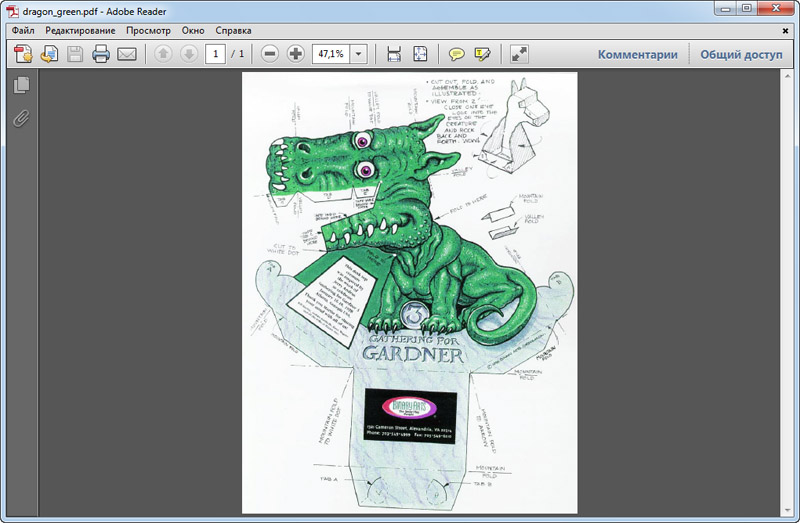Open the page thumbnails panel

pos(21,86)
